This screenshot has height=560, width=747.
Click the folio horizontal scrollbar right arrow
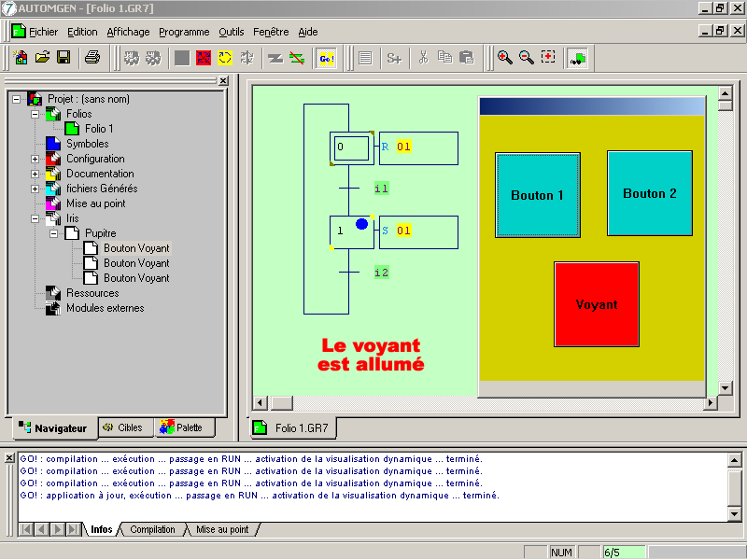point(711,402)
